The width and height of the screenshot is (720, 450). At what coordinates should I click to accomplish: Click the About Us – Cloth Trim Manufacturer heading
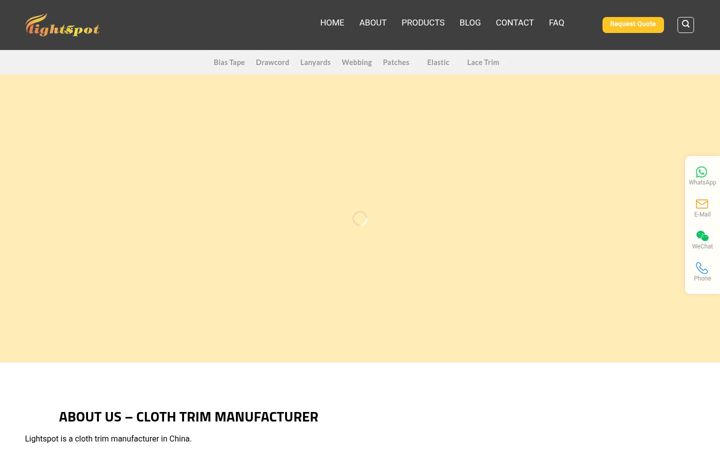(188, 417)
